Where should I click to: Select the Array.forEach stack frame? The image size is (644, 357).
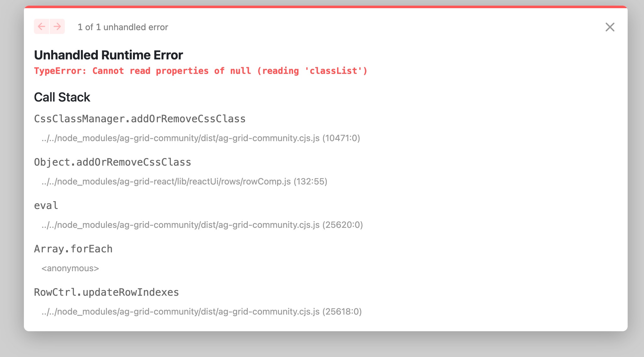click(x=73, y=249)
